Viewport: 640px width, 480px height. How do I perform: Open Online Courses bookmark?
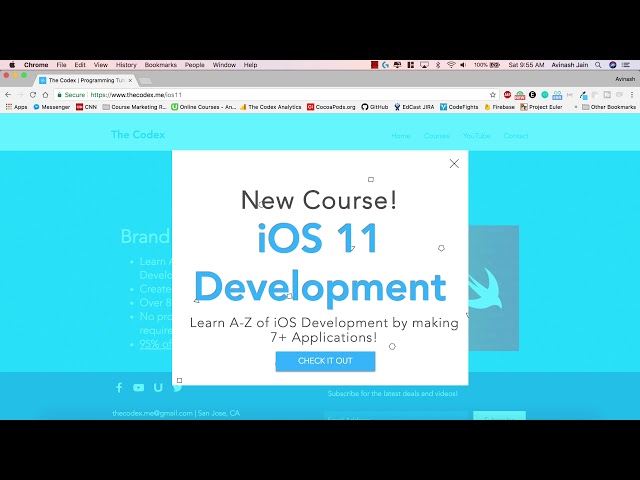(x=204, y=107)
